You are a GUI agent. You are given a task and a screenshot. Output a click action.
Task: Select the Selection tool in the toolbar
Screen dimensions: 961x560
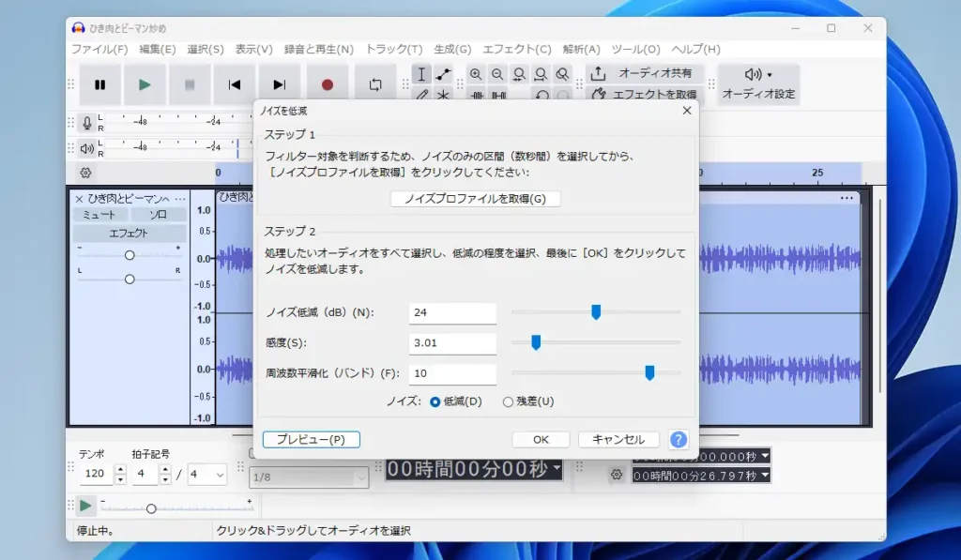pos(421,74)
